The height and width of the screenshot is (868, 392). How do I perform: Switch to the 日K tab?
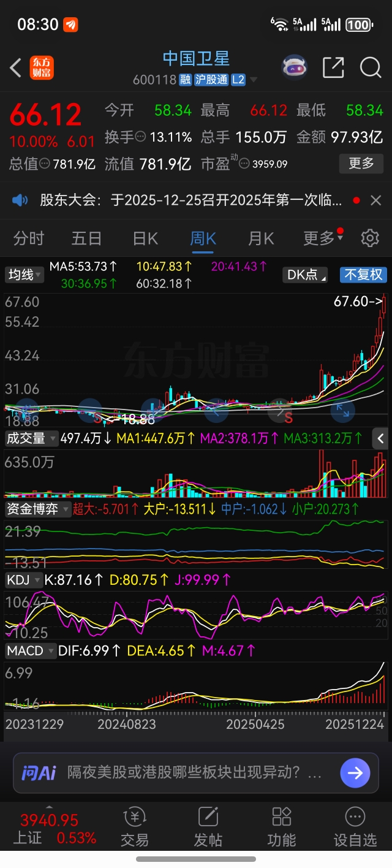tap(145, 238)
